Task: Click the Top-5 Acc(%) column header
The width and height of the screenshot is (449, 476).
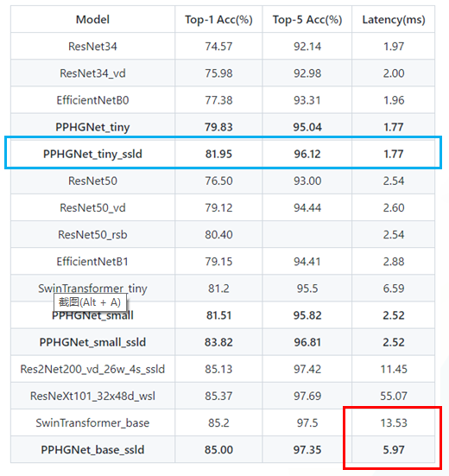Action: point(307,20)
